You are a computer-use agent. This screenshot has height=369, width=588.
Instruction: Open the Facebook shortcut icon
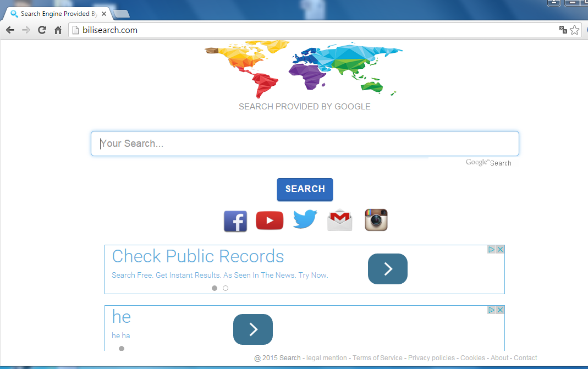235,221
